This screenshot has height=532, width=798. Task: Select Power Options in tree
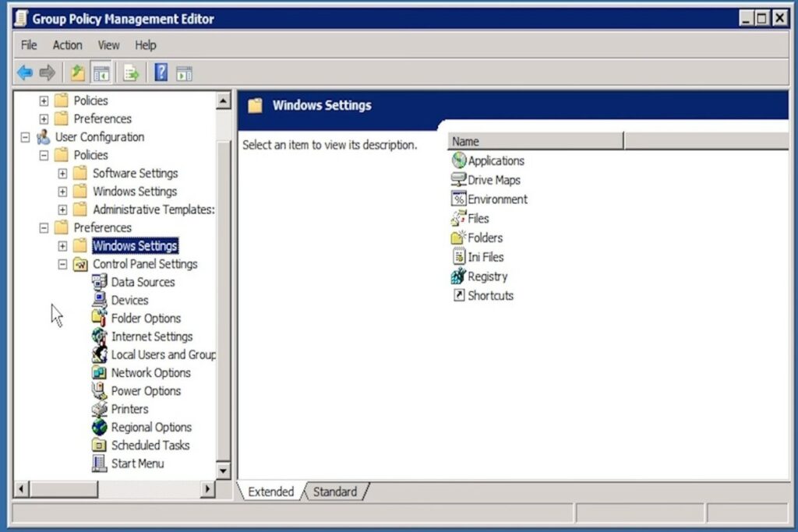click(x=146, y=391)
